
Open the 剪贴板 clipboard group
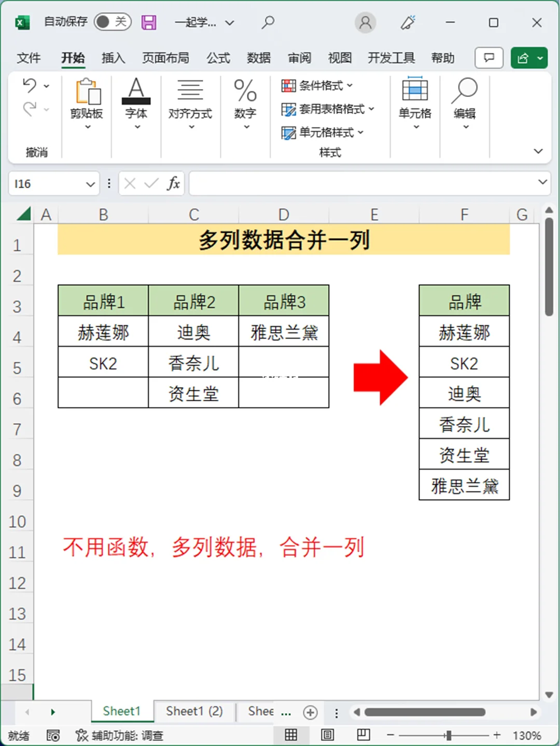tap(87, 104)
